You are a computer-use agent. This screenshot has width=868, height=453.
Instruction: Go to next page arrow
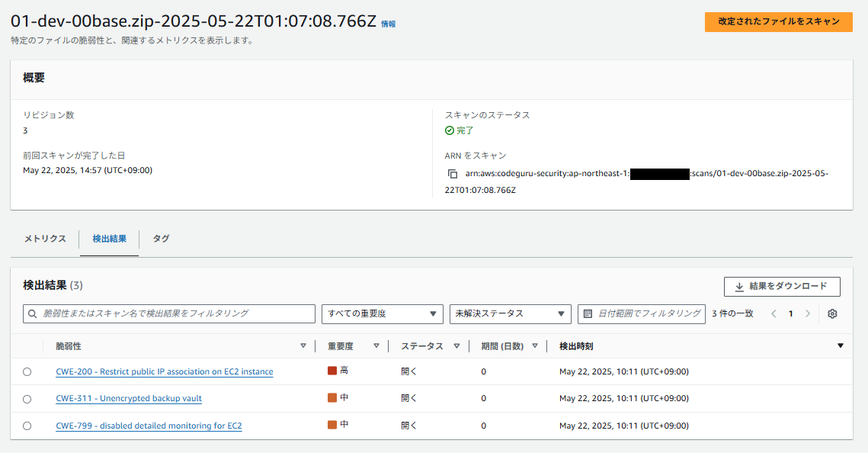pyautogui.click(x=808, y=313)
